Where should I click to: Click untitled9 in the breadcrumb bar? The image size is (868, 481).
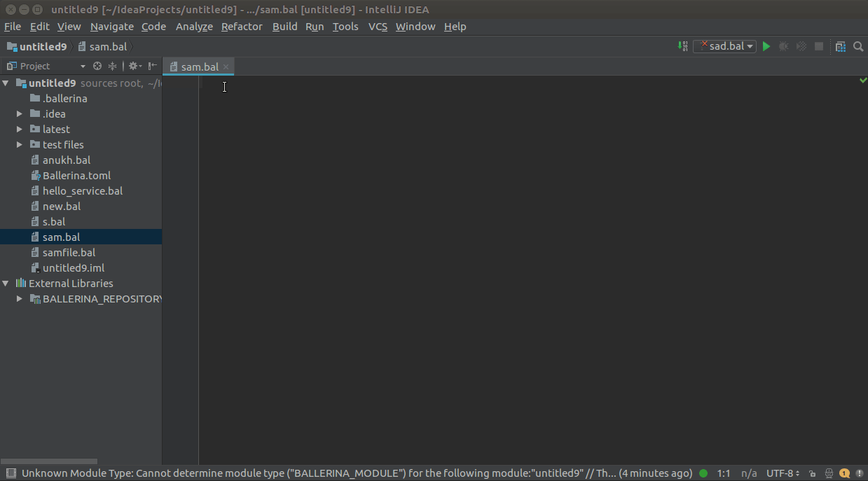pos(36,46)
